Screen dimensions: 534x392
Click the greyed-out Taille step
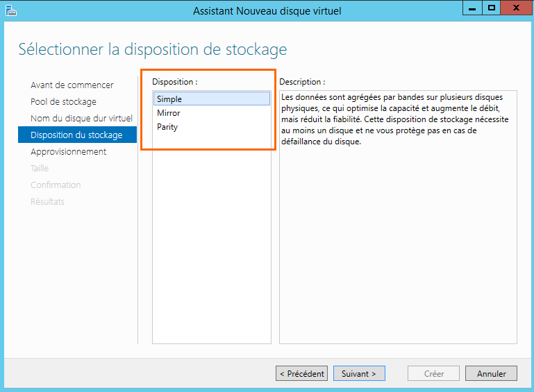(x=40, y=169)
